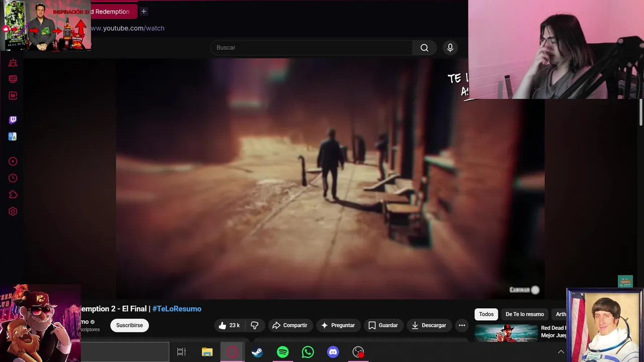Subscribe with the Suscribirse button
This screenshot has height=362, width=644.
(129, 325)
